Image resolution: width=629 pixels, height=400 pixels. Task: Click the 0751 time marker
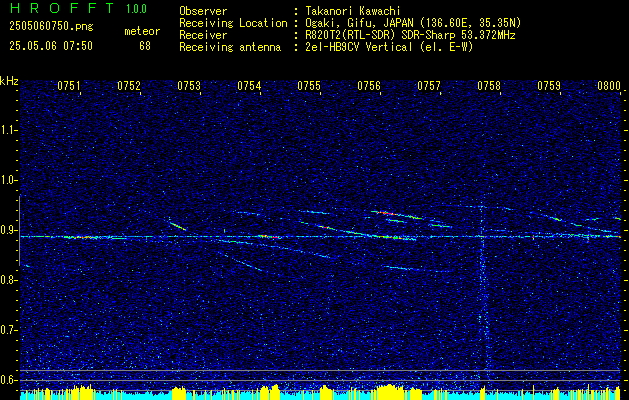pos(69,86)
